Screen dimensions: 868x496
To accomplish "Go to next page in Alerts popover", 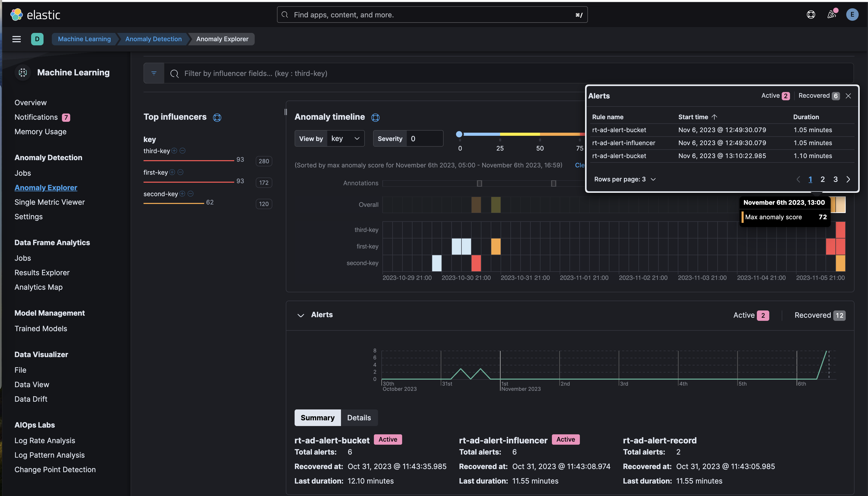I will 848,179.
